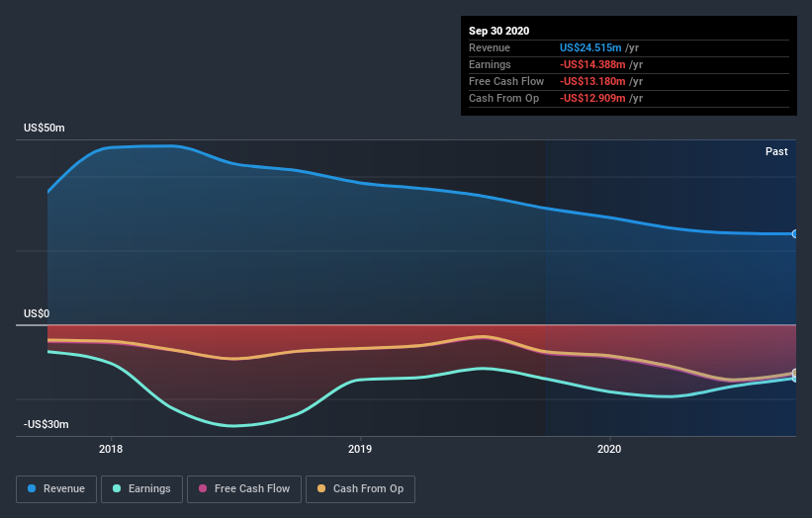Screen dimensions: 812x518
Task: Click the -US$12.909m cash from op value
Action: tap(592, 98)
